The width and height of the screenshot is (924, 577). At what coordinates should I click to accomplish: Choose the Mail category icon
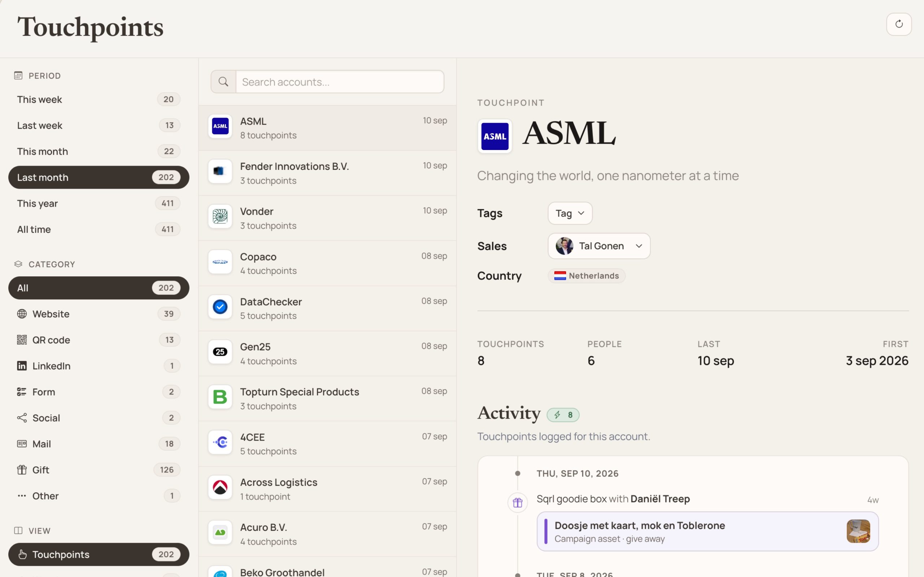pyautogui.click(x=22, y=444)
